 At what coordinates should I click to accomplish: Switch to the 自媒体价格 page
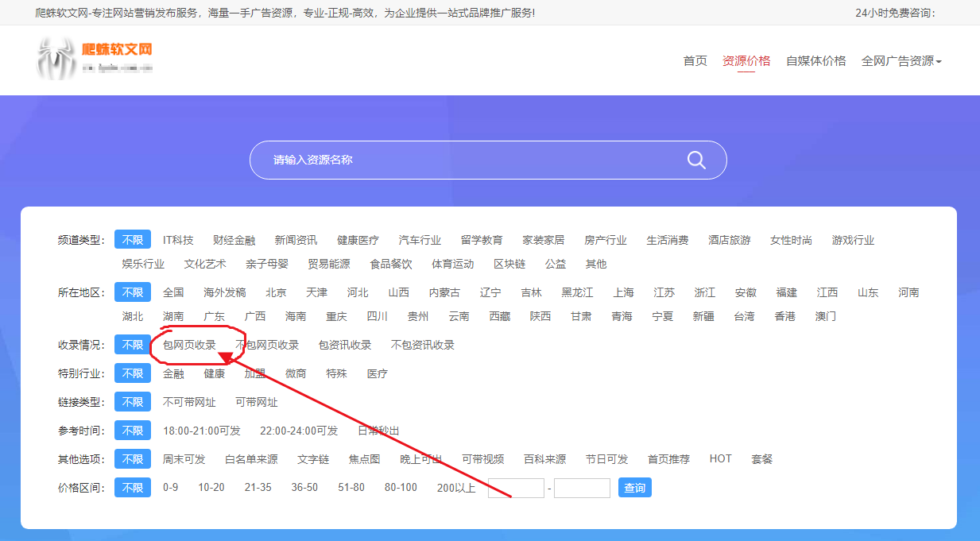point(817,60)
